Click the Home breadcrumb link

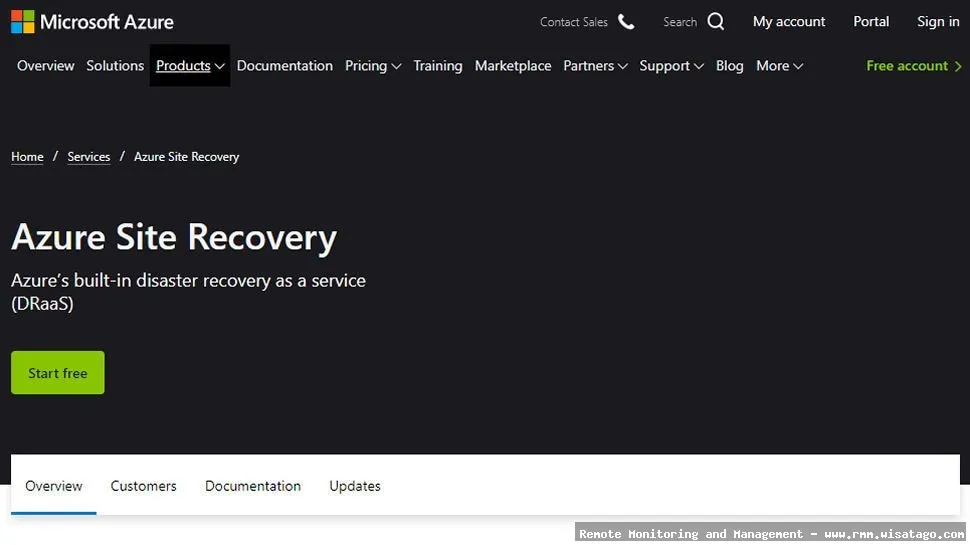tap(27, 157)
